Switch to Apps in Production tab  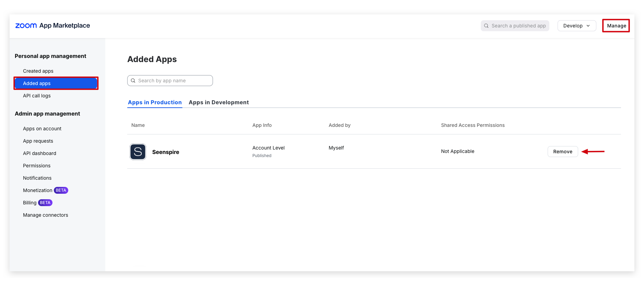pos(155,102)
